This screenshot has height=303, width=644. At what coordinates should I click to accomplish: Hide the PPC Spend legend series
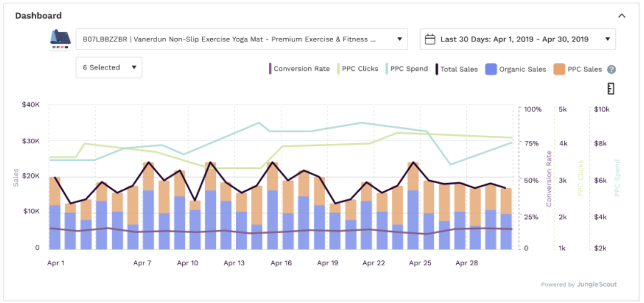tap(409, 69)
